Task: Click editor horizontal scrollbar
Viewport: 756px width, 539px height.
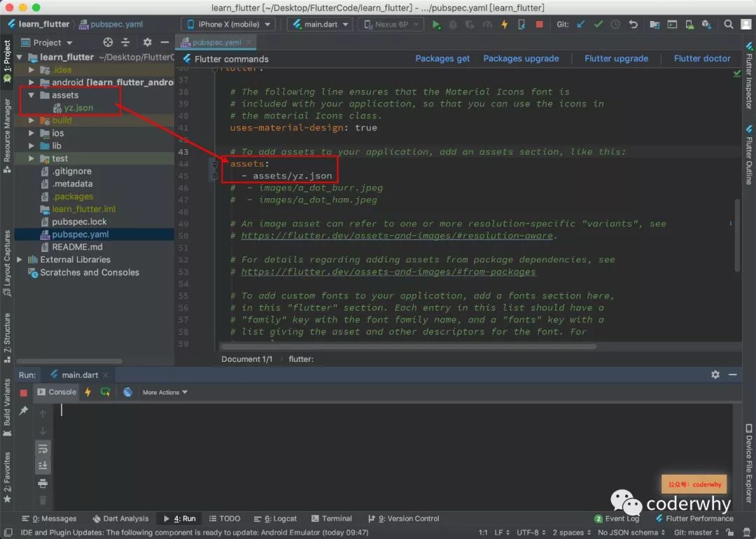Action: pos(408,346)
